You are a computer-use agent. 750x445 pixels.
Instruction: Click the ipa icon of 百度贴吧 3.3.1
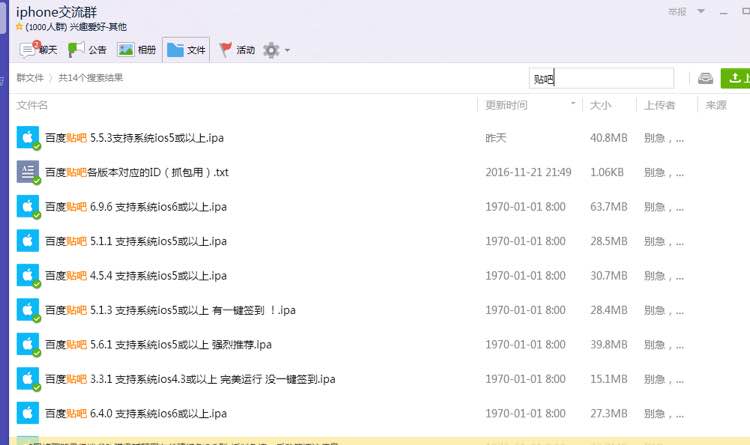click(x=28, y=379)
